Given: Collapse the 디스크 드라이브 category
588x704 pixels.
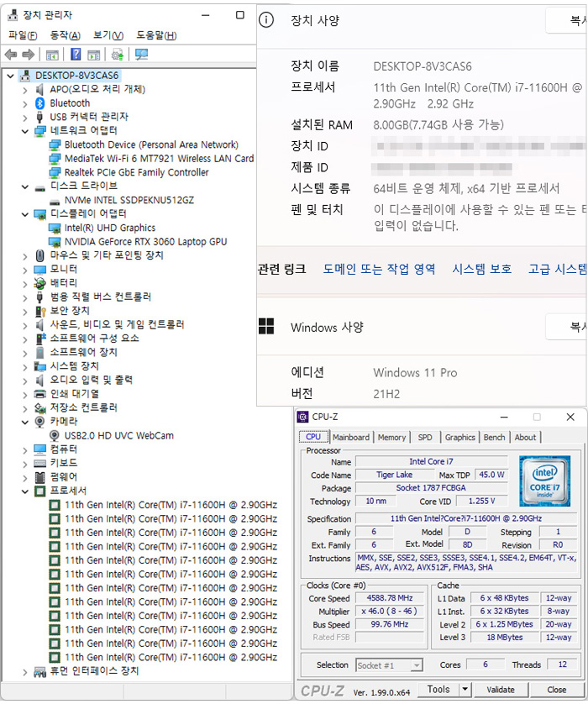Looking at the screenshot, I should click(x=25, y=187).
